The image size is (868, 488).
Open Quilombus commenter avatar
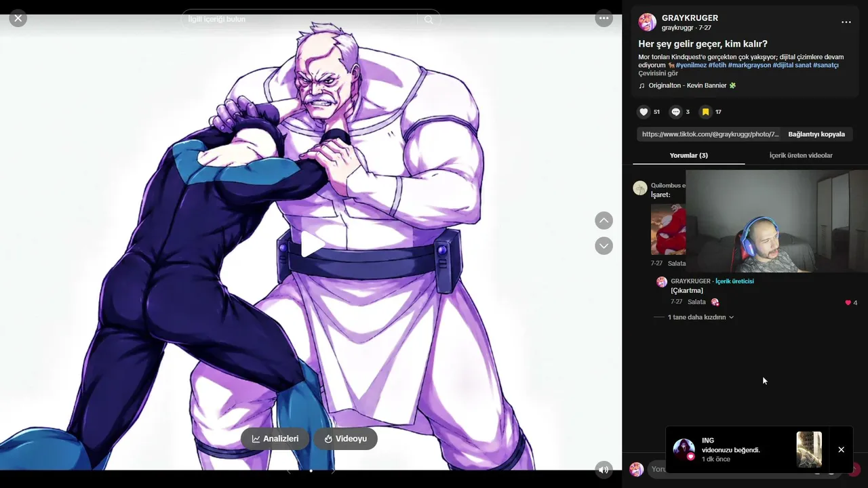[640, 188]
